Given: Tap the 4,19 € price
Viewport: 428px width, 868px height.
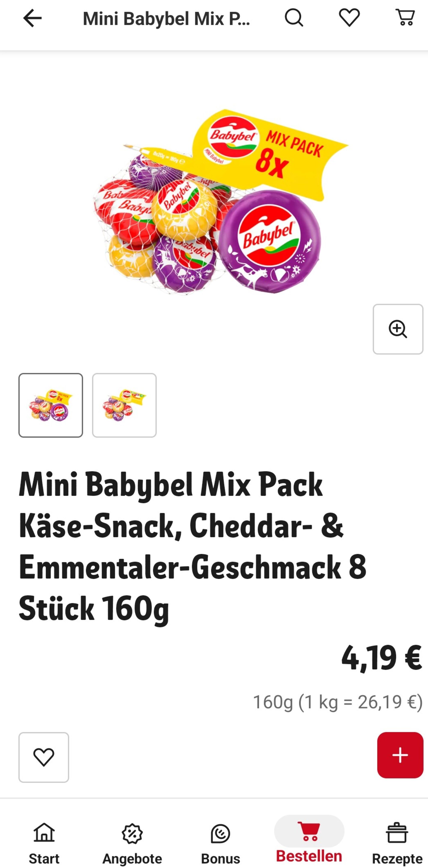Looking at the screenshot, I should 382,658.
